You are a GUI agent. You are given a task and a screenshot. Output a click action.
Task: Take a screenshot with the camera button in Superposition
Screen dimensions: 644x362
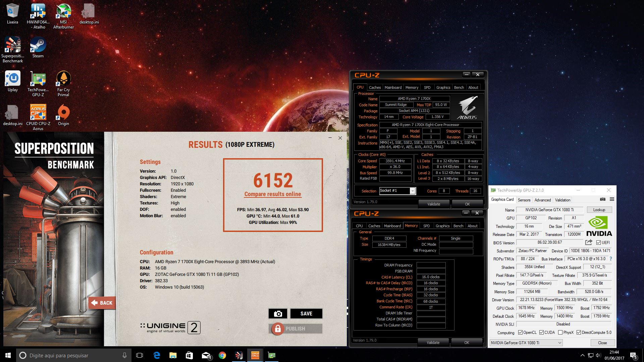pos(278,314)
